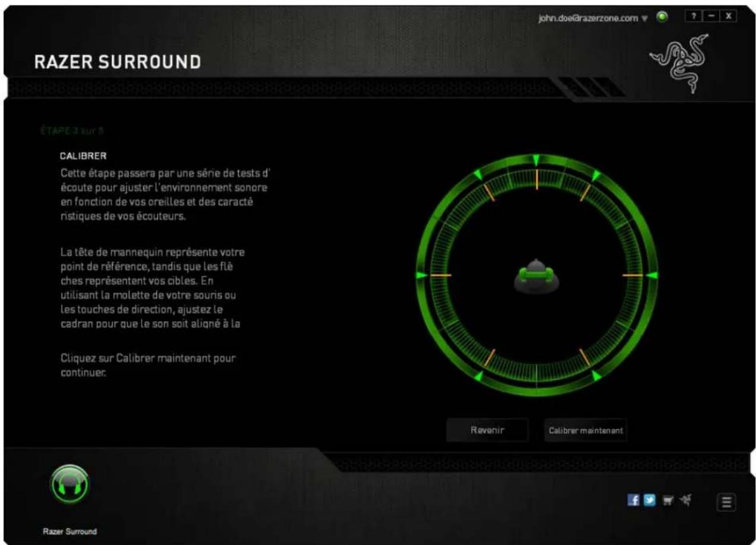The width and height of the screenshot is (756, 545).
Task: Click the Razer three-headed snake logo
Action: tap(681, 64)
